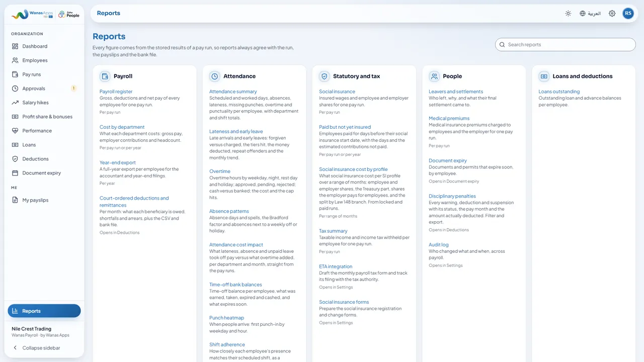Click the Loans banknote icon in sidebar
644x362 pixels.
pyautogui.click(x=15, y=145)
